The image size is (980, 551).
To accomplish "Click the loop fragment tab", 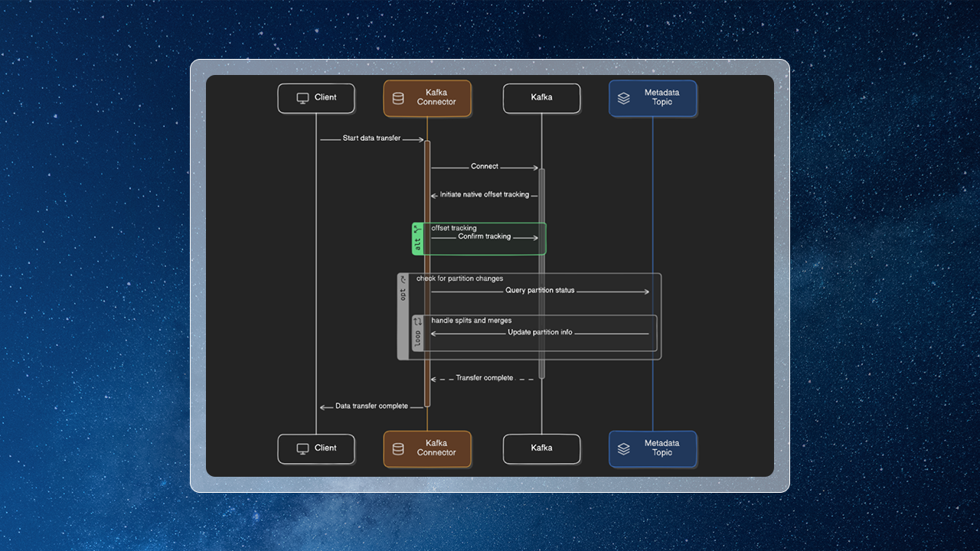I will tap(418, 333).
